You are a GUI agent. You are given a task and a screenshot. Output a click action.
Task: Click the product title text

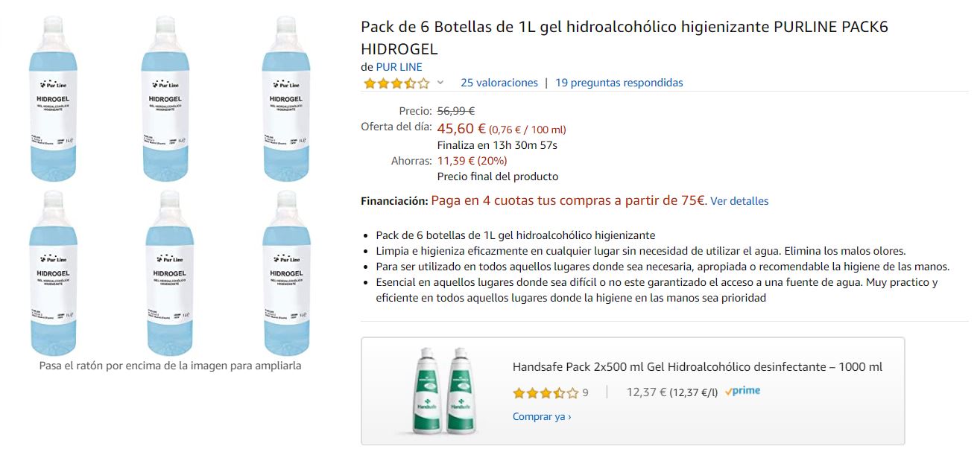(x=625, y=38)
